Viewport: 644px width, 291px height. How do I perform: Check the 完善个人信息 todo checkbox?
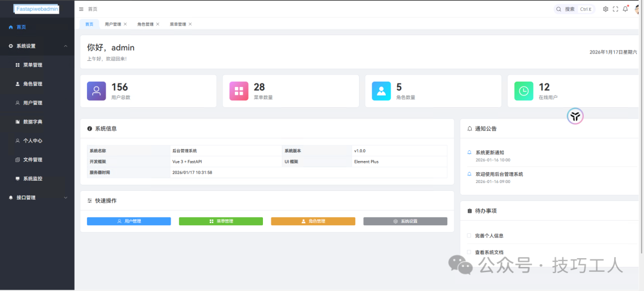[469, 236]
